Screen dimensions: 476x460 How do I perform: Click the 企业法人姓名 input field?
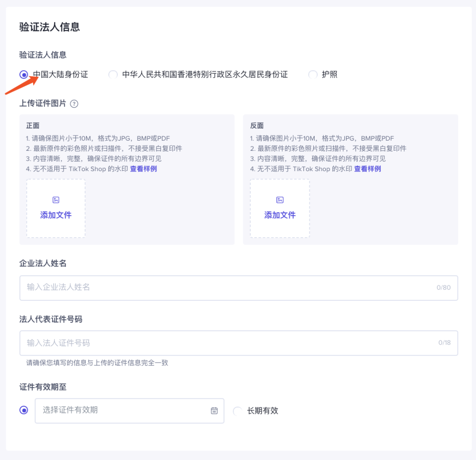click(x=176, y=288)
